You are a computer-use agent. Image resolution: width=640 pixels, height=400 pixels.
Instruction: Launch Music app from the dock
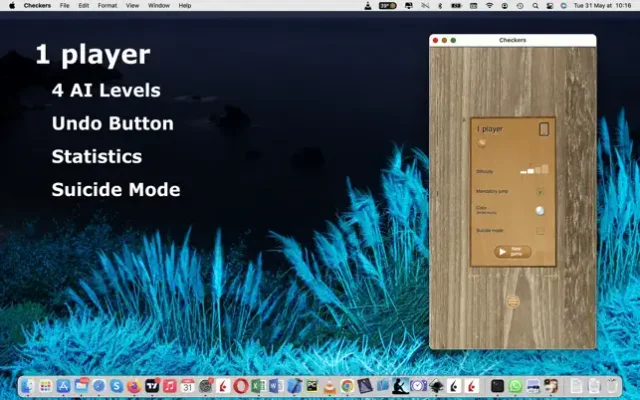point(170,385)
